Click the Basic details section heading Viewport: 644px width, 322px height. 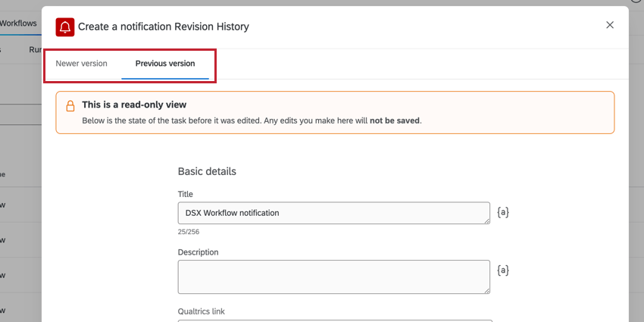[207, 171]
